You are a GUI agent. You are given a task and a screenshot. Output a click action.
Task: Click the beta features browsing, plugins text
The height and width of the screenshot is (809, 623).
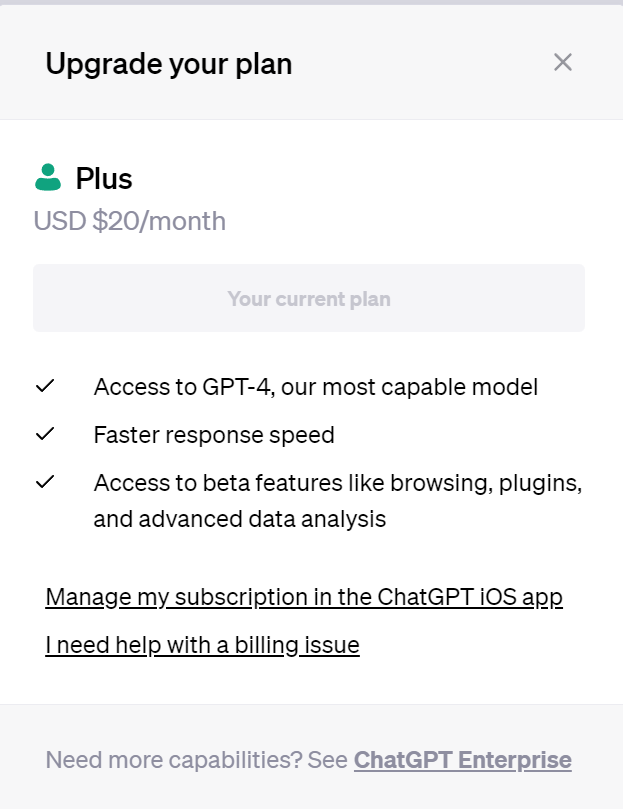(338, 483)
